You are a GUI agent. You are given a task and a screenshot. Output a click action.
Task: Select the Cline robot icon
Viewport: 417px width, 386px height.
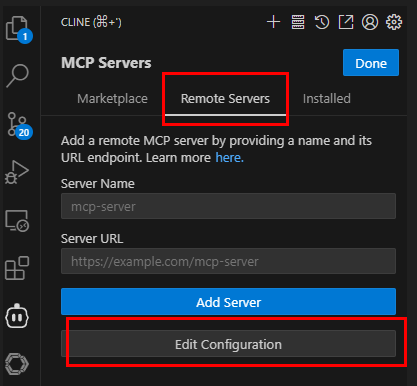point(17,316)
